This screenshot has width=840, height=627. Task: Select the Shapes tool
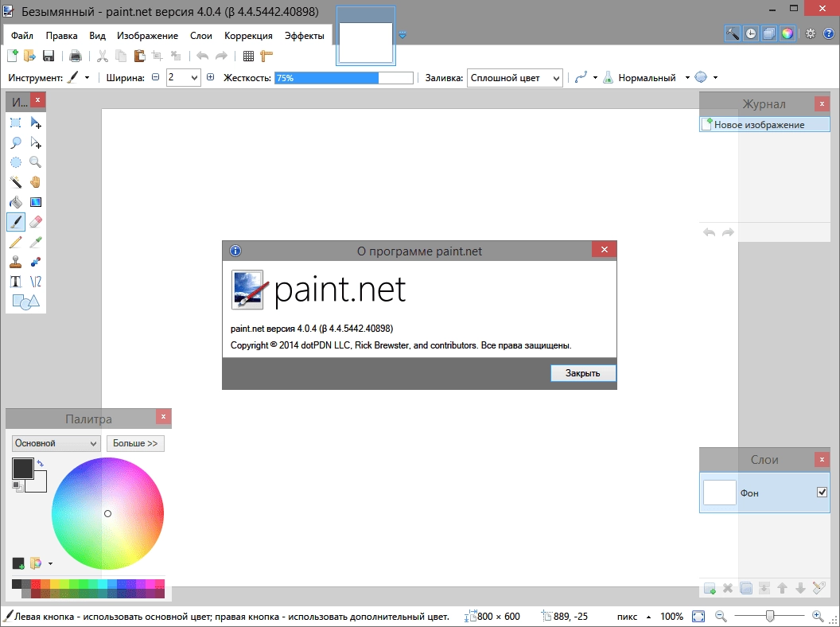tap(25, 302)
